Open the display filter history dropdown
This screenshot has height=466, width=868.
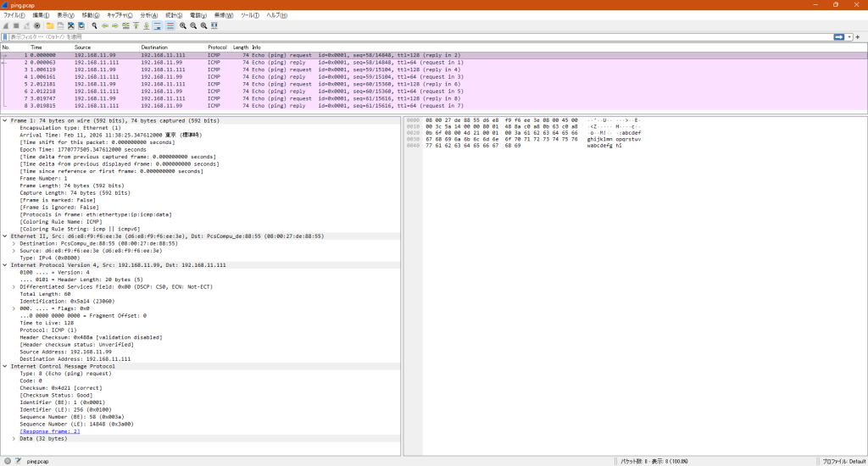[849, 37]
